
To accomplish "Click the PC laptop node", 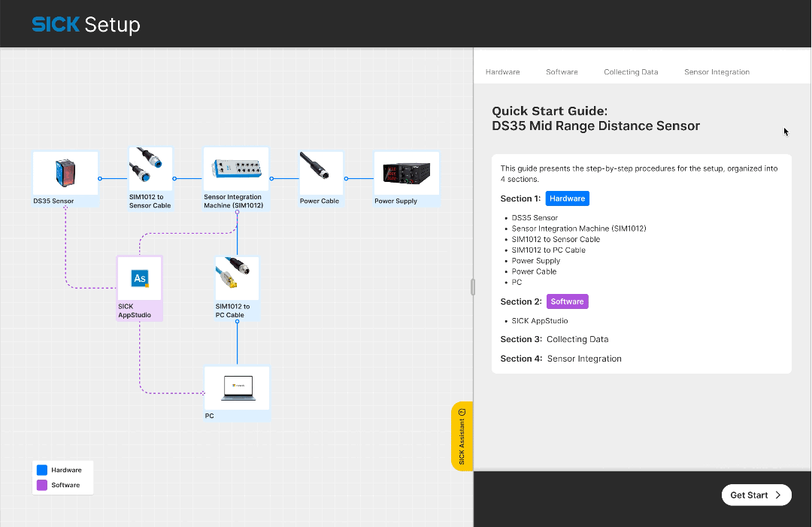I will click(x=237, y=393).
